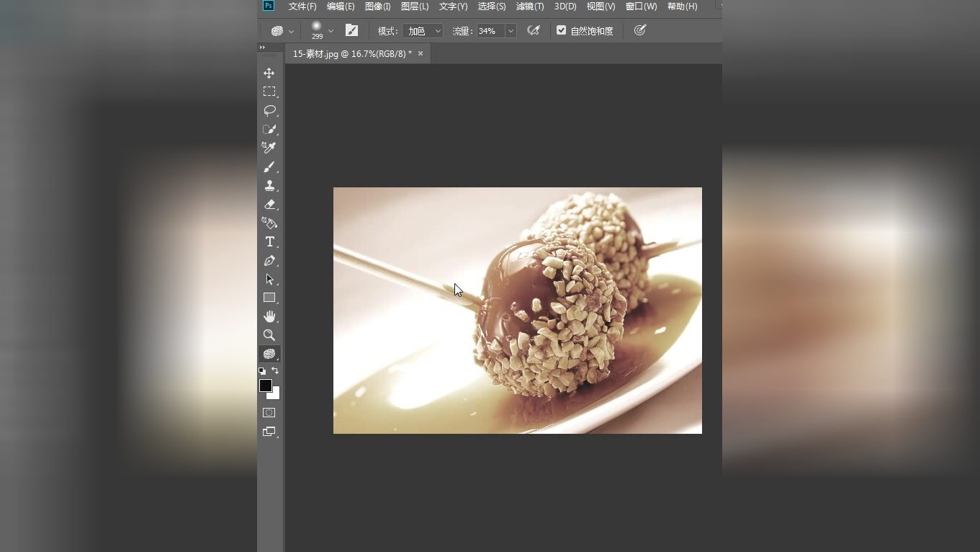Open the 图层(L) menu
Screen dimensions: 980x552
(415, 6)
